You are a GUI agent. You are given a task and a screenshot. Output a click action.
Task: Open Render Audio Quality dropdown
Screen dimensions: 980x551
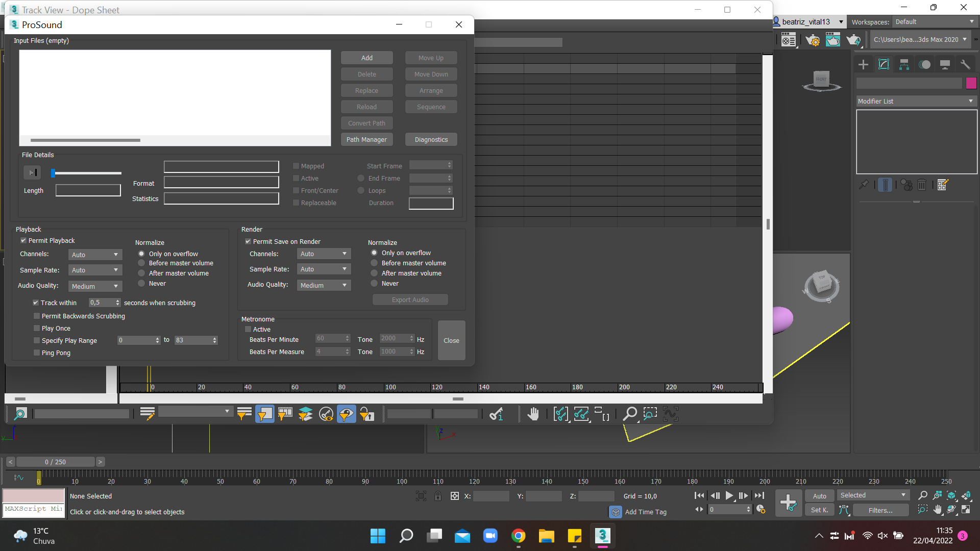[324, 285]
